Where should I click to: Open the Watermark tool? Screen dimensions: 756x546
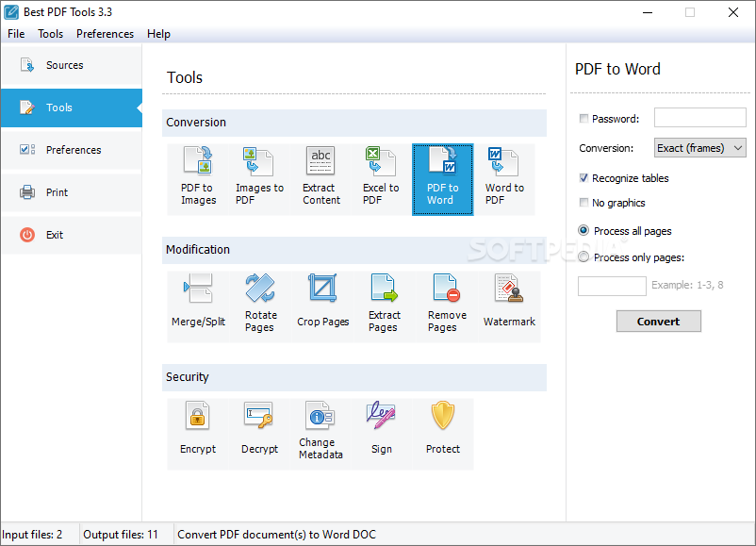click(509, 306)
